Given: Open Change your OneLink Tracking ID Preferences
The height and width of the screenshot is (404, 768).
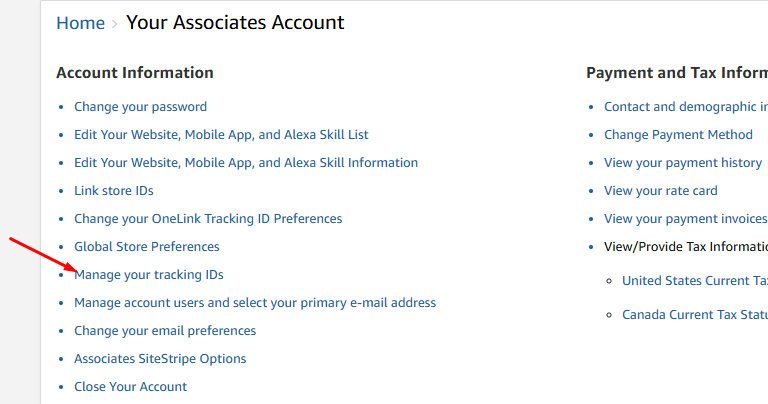Looking at the screenshot, I should coord(208,218).
